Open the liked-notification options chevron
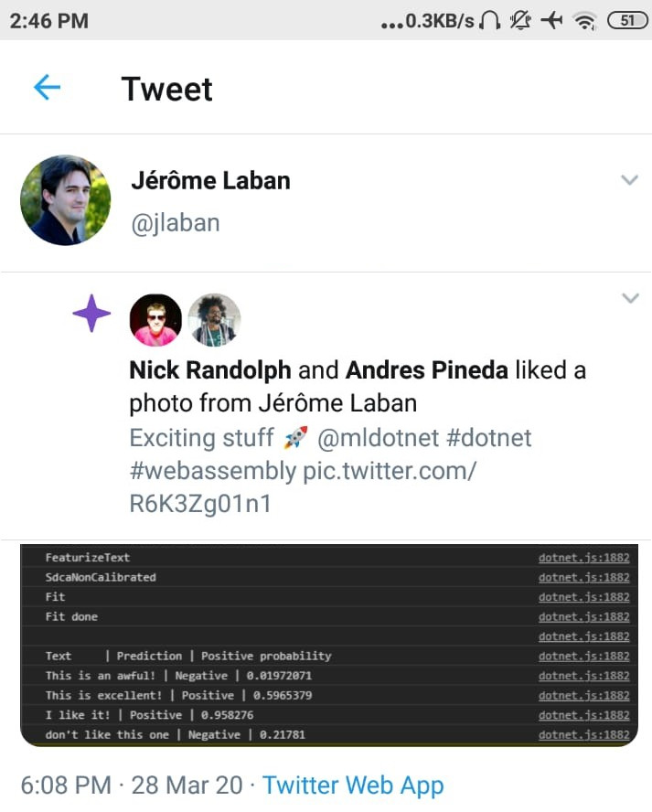The image size is (652, 812). click(629, 298)
